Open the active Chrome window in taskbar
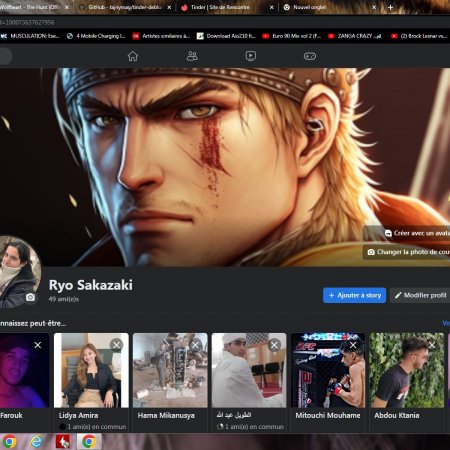Screen dimensions: 450x450 coord(89,442)
